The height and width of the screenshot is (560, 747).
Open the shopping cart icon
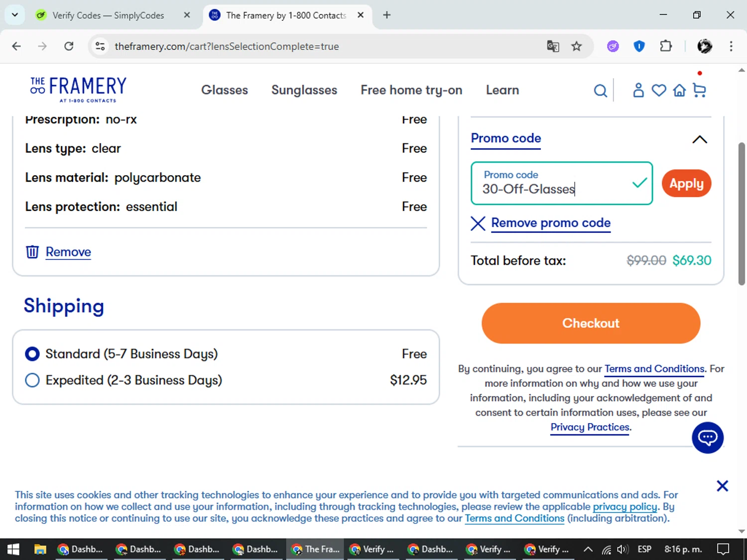(x=699, y=90)
